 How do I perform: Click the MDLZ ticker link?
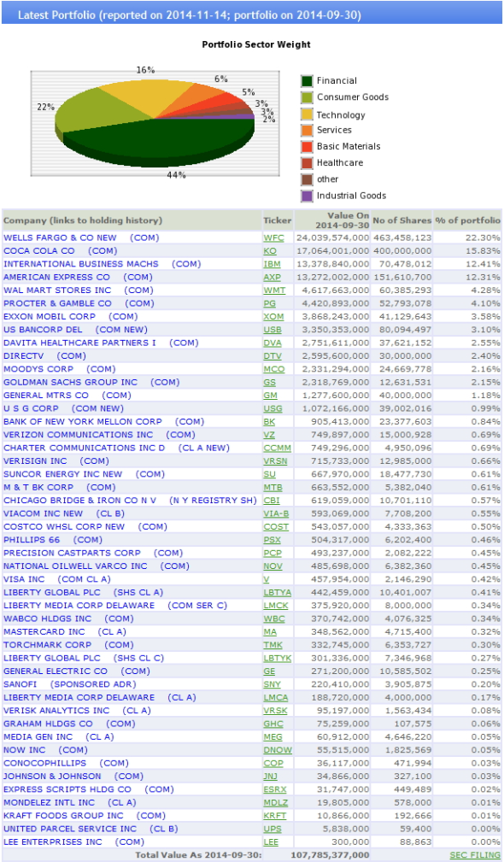pos(275,803)
